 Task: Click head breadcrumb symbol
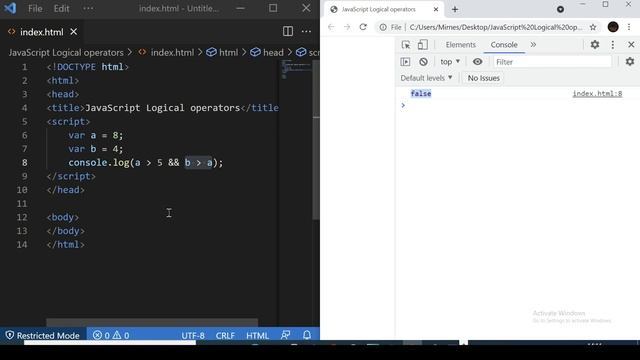(x=267, y=52)
